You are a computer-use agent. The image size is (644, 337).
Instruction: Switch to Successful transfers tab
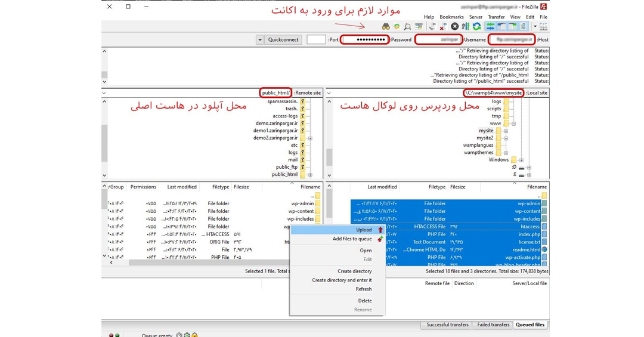click(447, 324)
